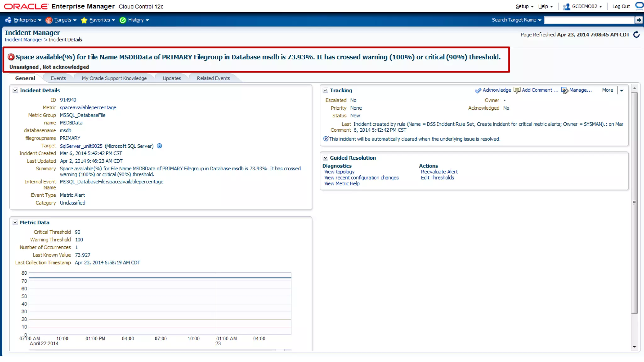This screenshot has height=362, width=644.
Task: Click the Critical Threshold value 90
Action: [78, 232]
